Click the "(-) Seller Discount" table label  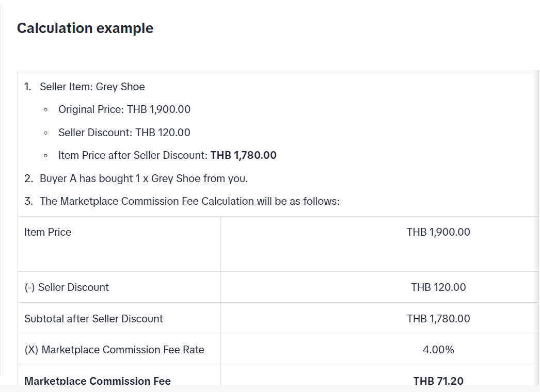click(67, 287)
